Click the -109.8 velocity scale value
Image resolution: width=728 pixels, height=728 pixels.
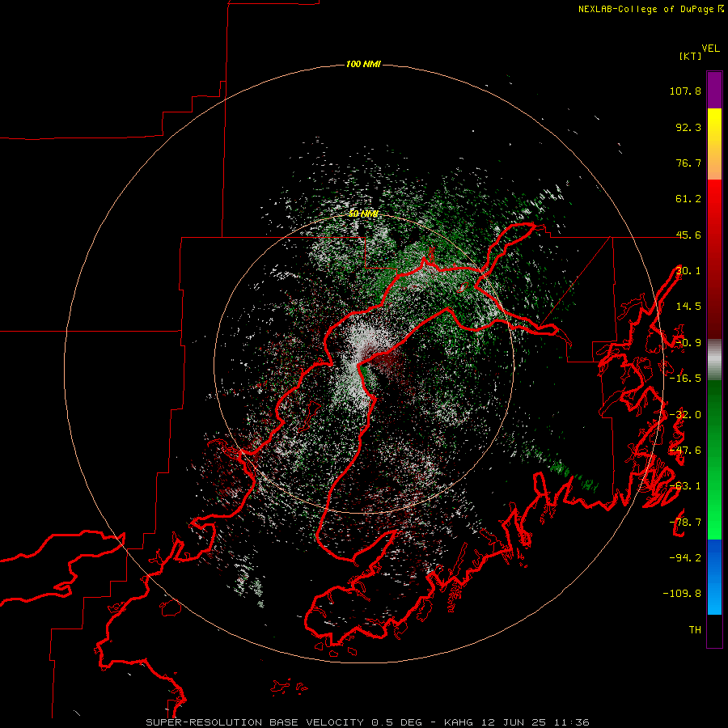[x=682, y=594]
